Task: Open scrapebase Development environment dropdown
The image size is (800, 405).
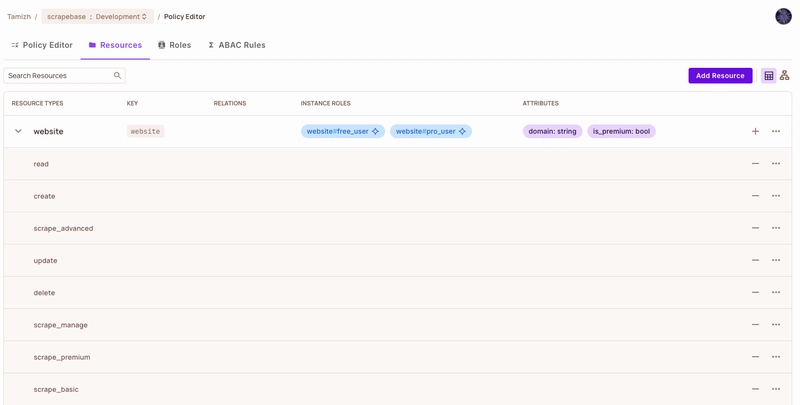Action: (97, 17)
